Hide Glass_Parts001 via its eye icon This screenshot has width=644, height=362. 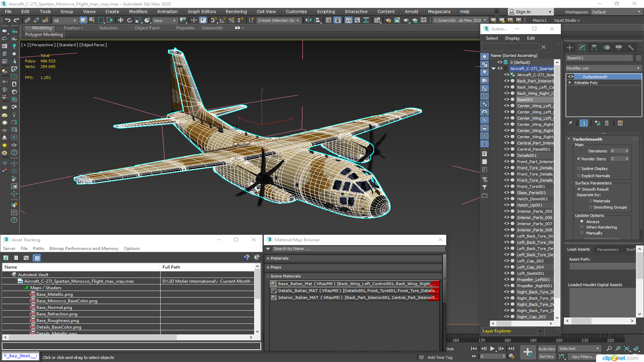pyautogui.click(x=506, y=193)
